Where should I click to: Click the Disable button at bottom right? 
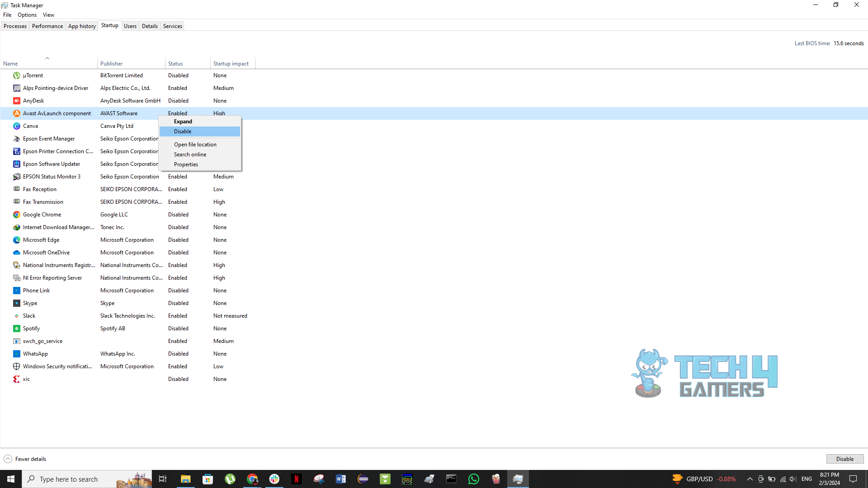coord(844,458)
